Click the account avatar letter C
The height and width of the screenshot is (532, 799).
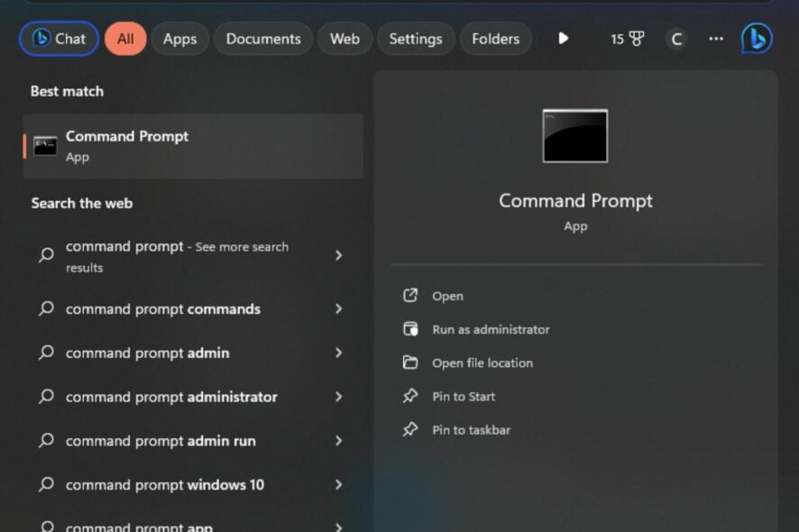pyautogui.click(x=676, y=39)
